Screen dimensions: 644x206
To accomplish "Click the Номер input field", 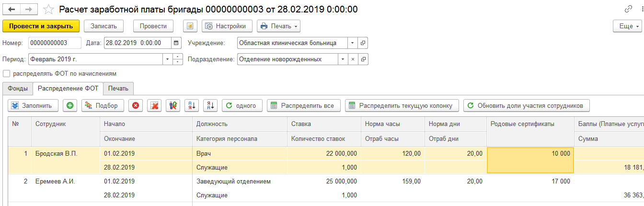I will coord(55,43).
